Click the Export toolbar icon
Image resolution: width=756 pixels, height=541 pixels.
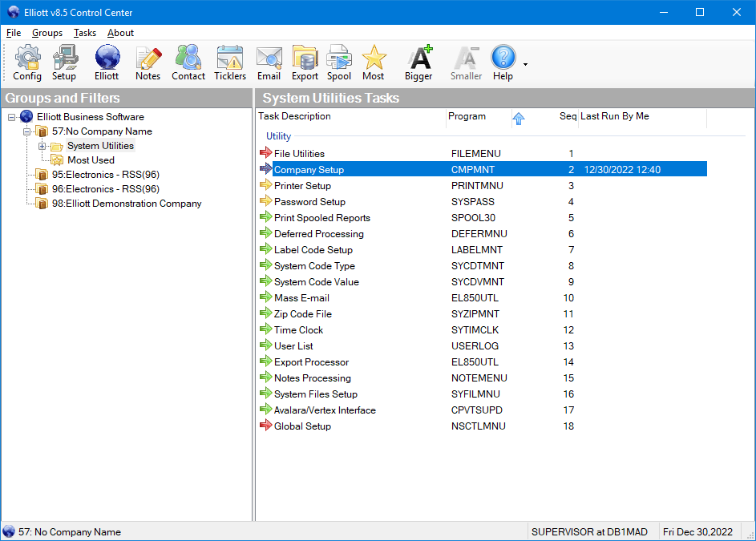click(x=305, y=63)
